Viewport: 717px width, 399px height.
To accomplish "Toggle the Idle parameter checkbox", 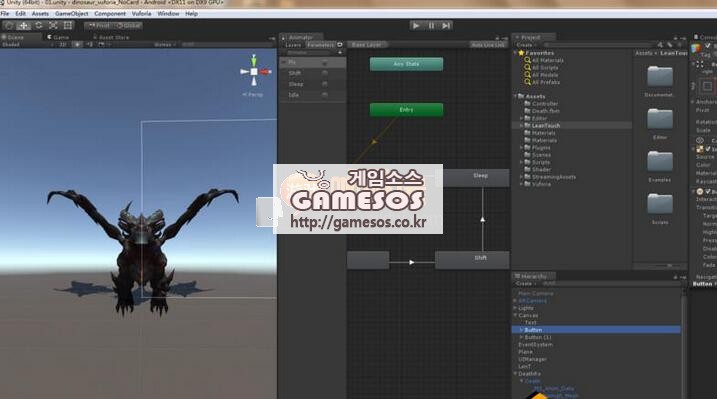I will coord(325,95).
